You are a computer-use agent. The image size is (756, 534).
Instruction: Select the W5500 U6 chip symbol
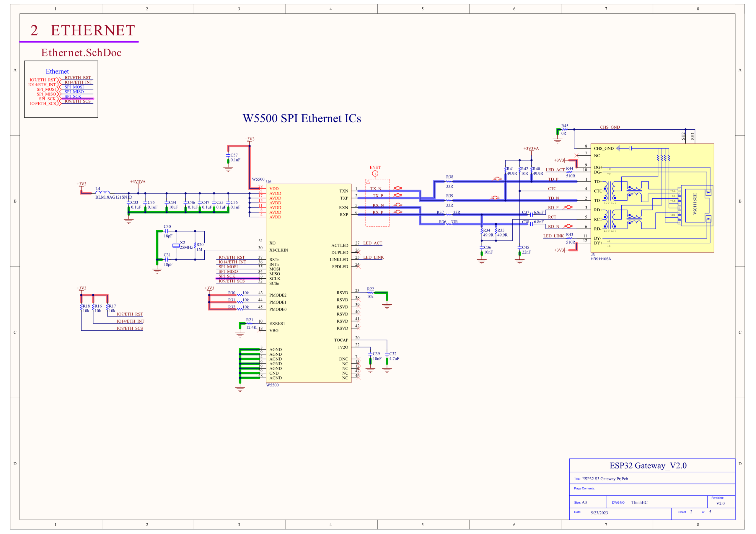point(309,283)
